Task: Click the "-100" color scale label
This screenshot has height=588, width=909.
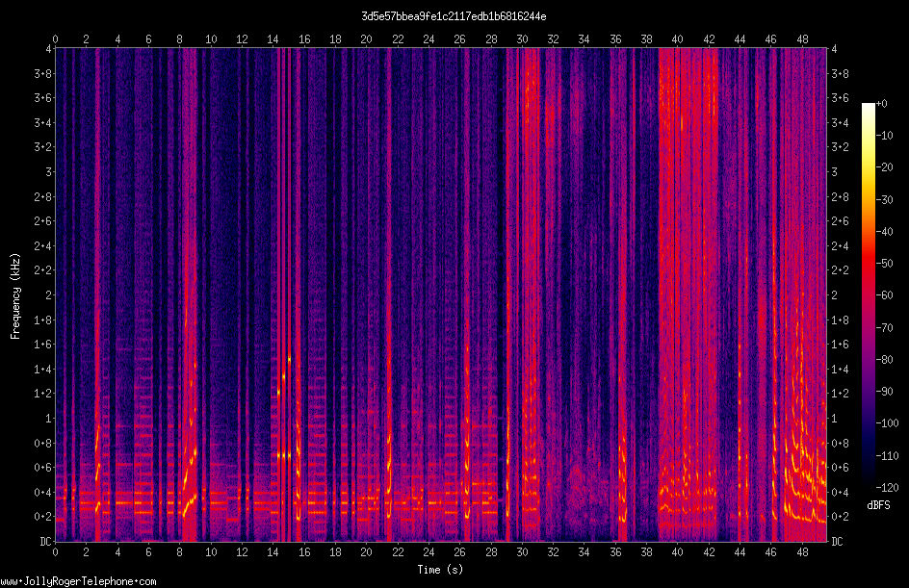Action: pyautogui.click(x=887, y=423)
